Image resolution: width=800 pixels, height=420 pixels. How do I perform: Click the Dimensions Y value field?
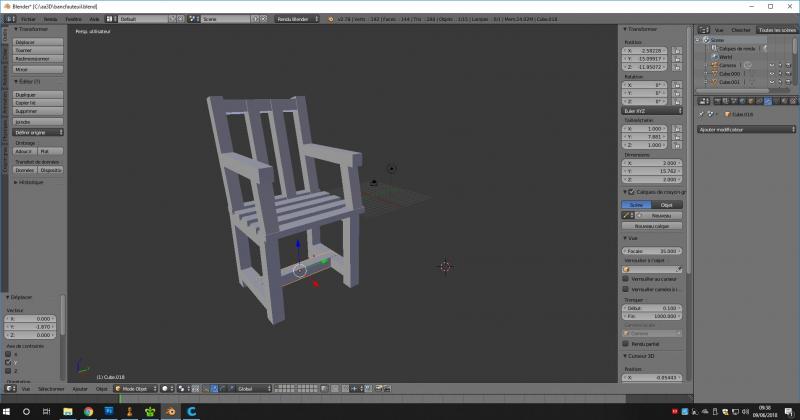pyautogui.click(x=652, y=171)
